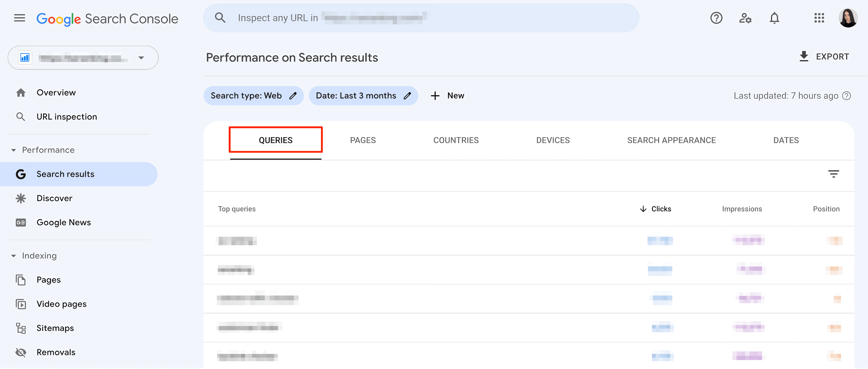Viewport: 868px width, 369px height.
Task: Sort by Impressions column header
Action: [742, 209]
